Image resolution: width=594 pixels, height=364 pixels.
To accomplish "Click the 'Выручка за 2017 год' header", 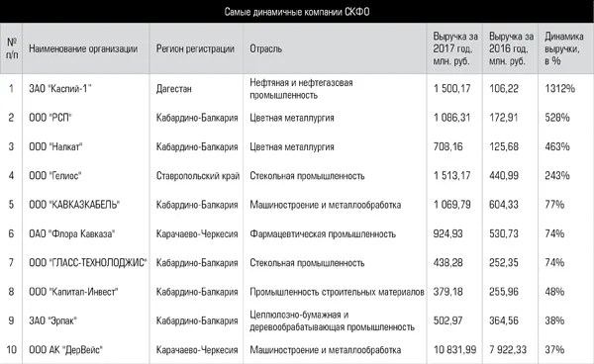I will pos(455,48).
